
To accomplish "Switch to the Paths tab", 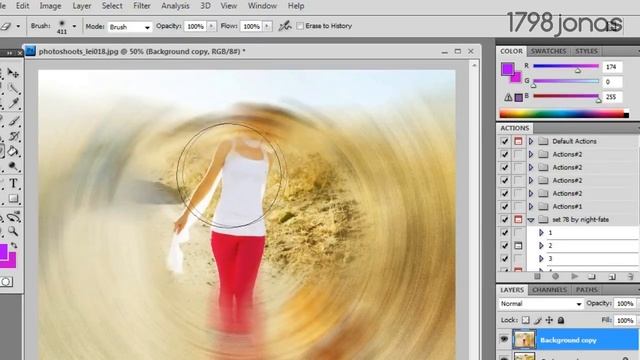I will tap(587, 290).
